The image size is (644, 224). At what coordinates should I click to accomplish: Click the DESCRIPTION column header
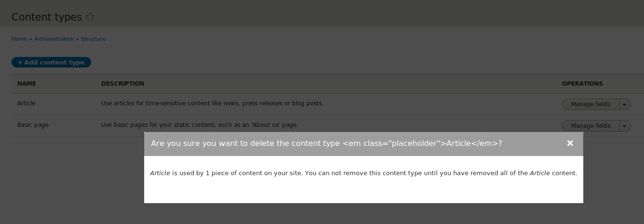123,84
